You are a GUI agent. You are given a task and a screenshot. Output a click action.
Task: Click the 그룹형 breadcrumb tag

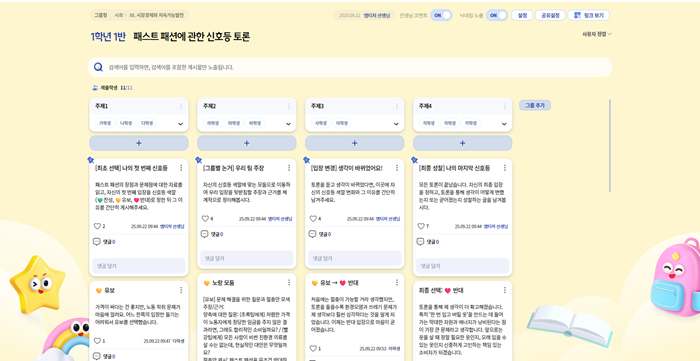[x=100, y=15]
